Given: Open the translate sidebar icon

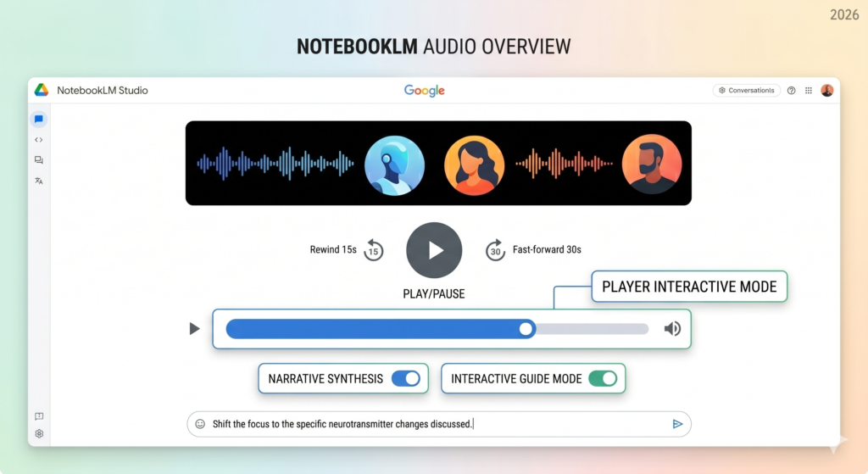Looking at the screenshot, I should (39, 181).
